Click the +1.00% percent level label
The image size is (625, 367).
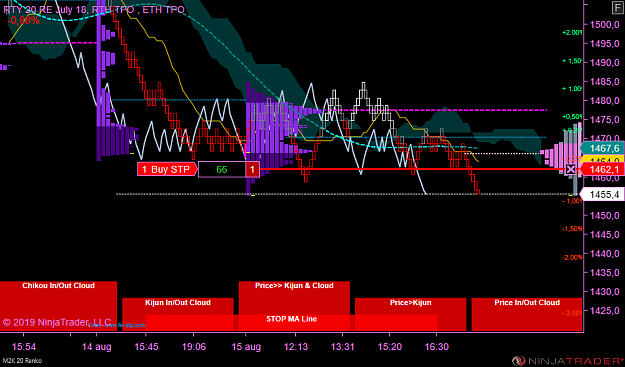point(572,88)
